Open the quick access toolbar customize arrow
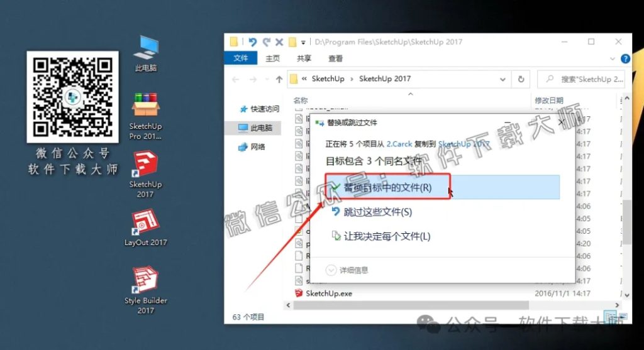This screenshot has width=644, height=350. (303, 42)
